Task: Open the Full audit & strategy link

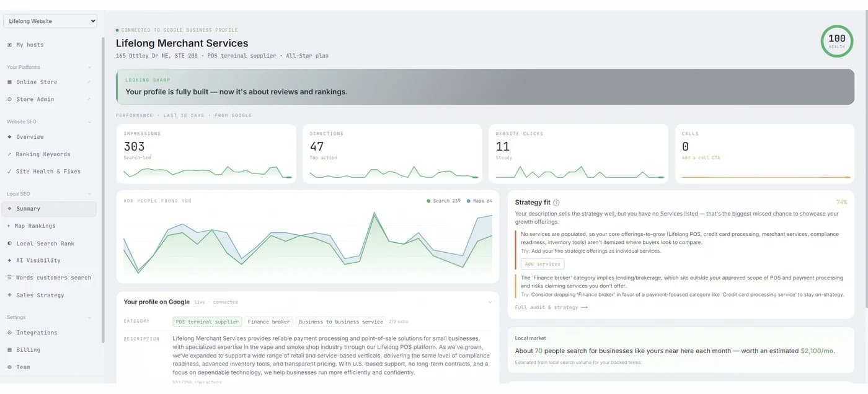Action: tap(551, 307)
